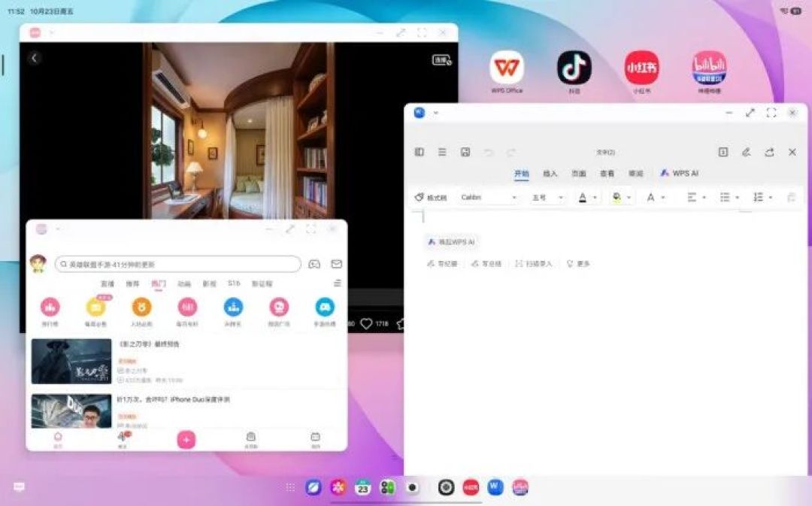The height and width of the screenshot is (506, 812).
Task: Click pink plus upload button in bilibili
Action: [186, 440]
